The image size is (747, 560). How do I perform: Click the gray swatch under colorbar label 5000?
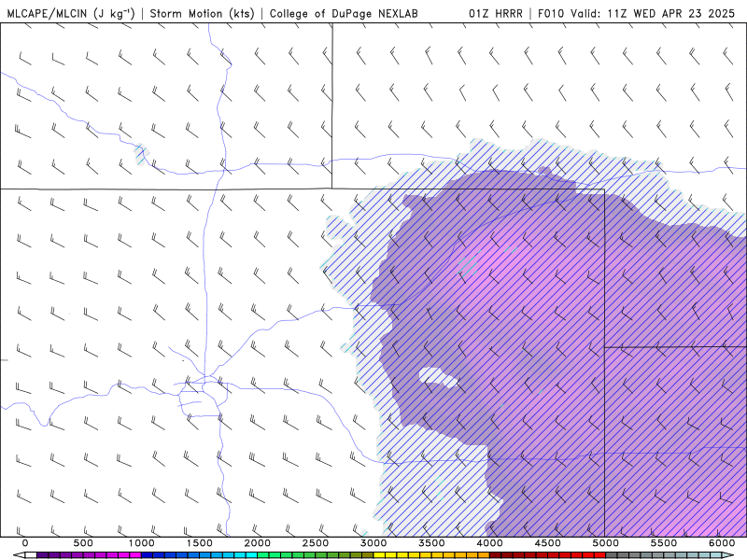click(612, 555)
